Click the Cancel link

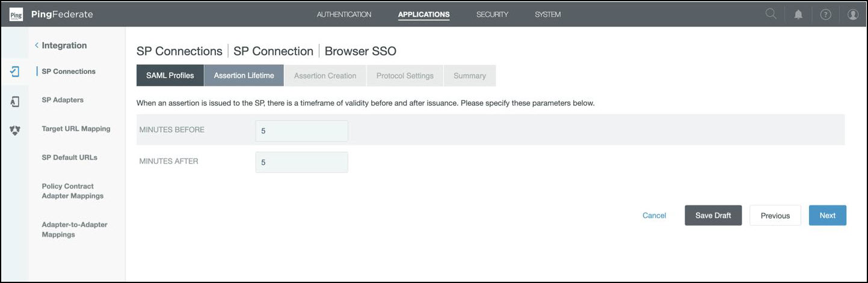click(654, 216)
